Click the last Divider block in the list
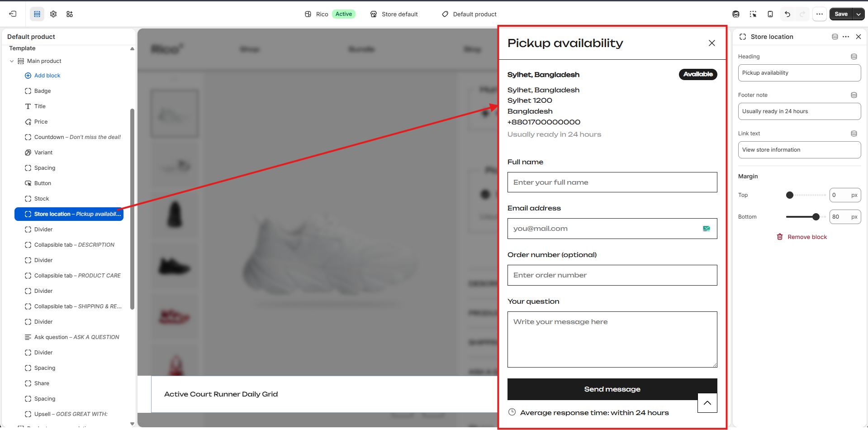Image resolution: width=868 pixels, height=430 pixels. coord(69,353)
